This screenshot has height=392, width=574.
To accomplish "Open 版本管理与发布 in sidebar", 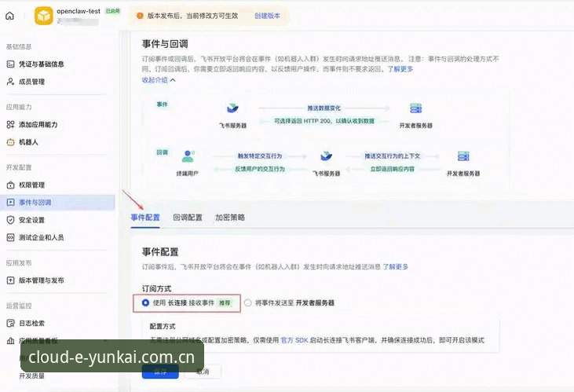I will click(x=42, y=280).
